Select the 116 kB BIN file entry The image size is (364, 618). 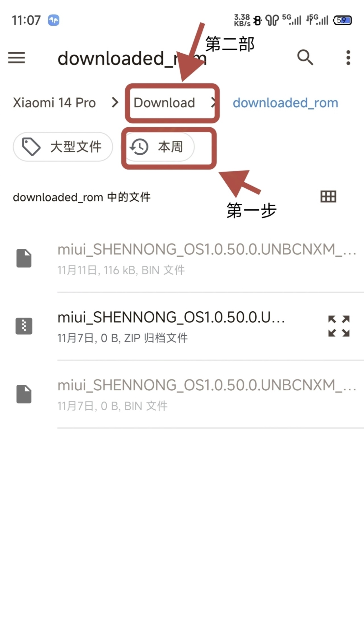click(x=182, y=258)
